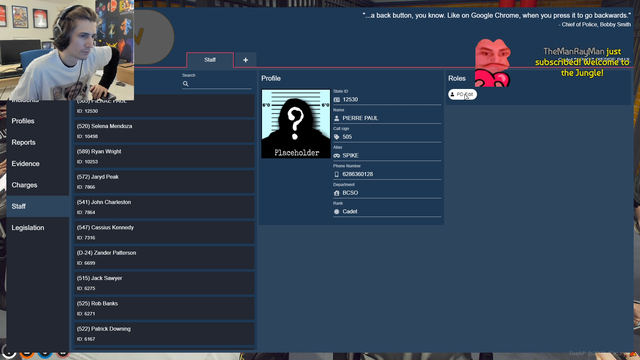This screenshot has height=360, width=640.
Task: Click the Alias field SPIKE
Action: (x=387, y=156)
